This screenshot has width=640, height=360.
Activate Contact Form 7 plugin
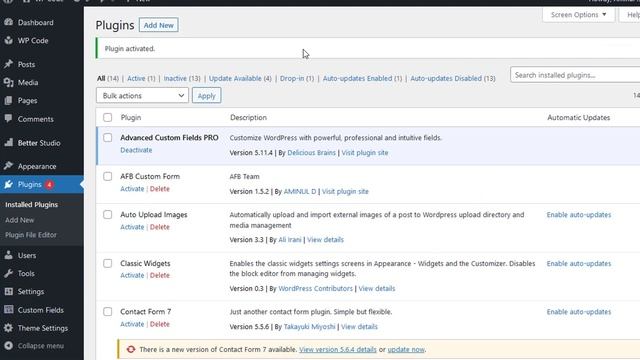(132, 324)
